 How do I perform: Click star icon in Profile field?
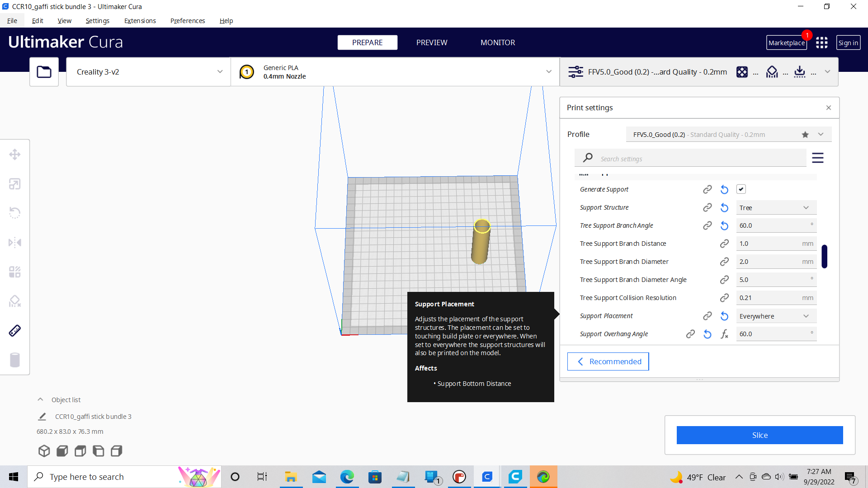pyautogui.click(x=805, y=135)
